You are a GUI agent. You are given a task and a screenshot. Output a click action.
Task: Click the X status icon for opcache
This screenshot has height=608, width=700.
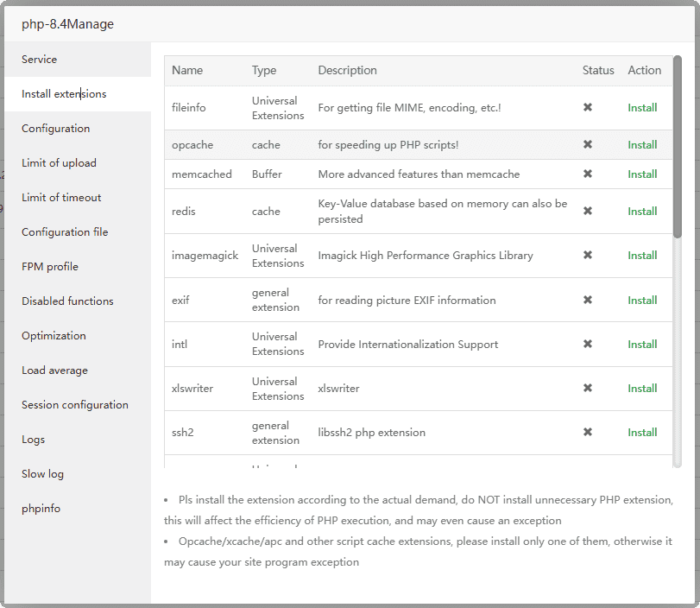click(588, 145)
